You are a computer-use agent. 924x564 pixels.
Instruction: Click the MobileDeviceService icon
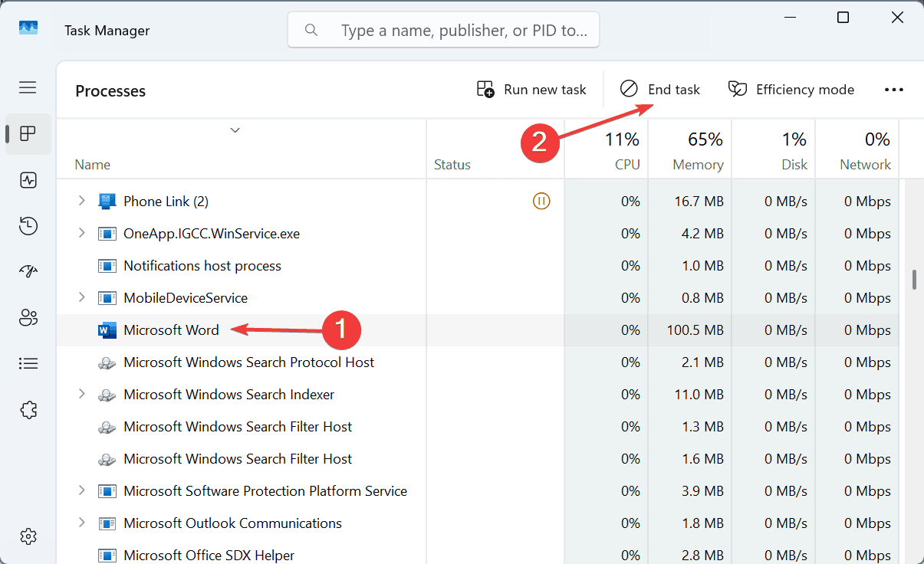click(107, 298)
